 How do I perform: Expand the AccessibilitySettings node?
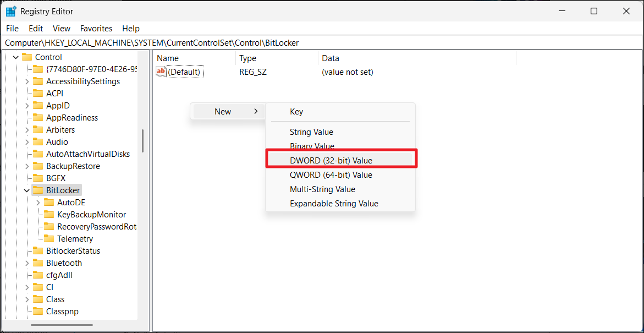[x=27, y=81]
